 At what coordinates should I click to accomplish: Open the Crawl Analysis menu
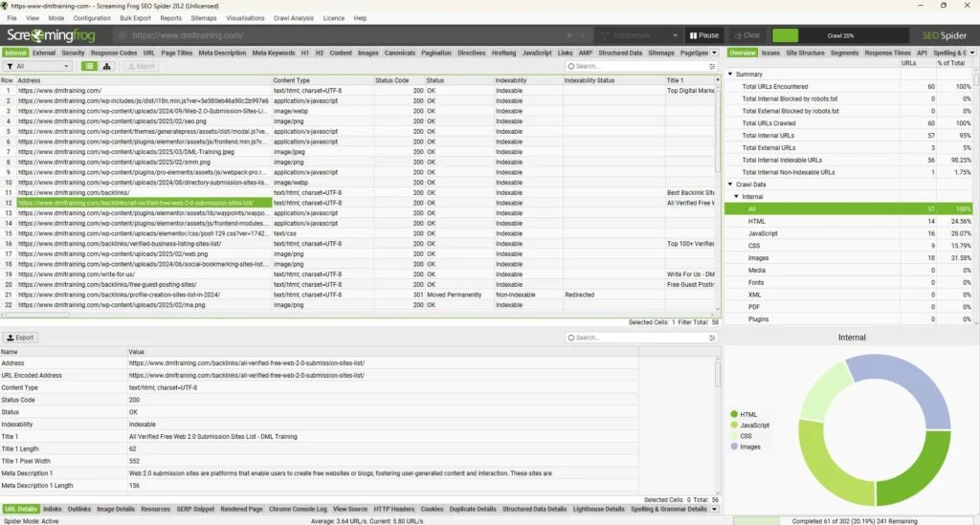click(x=294, y=18)
